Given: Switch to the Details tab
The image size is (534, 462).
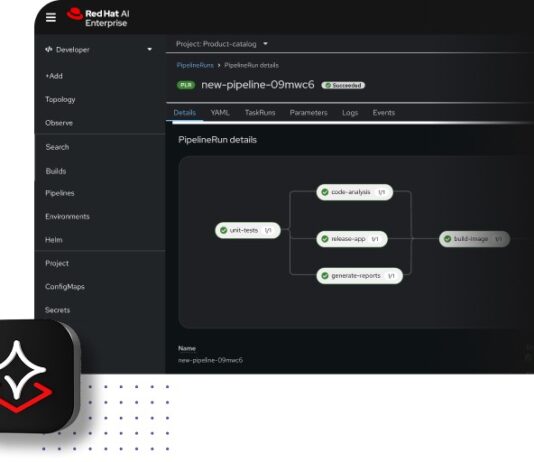Looking at the screenshot, I should [185, 113].
